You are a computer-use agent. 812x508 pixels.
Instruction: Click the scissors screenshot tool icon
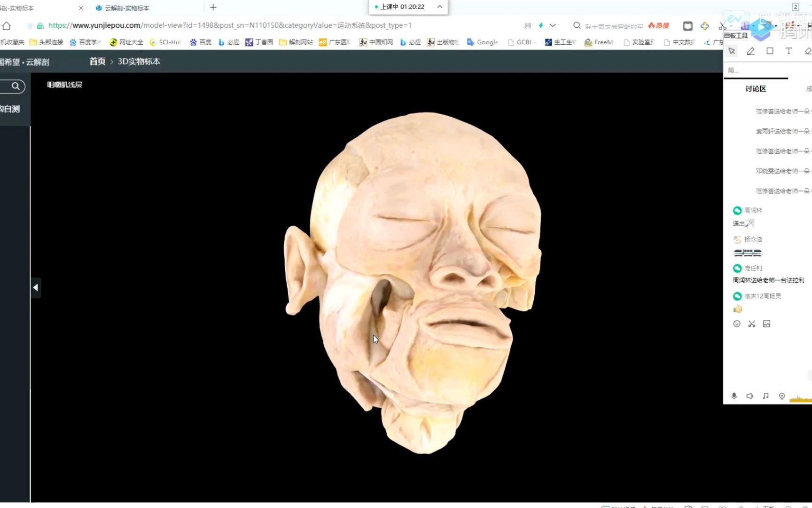pyautogui.click(x=722, y=26)
